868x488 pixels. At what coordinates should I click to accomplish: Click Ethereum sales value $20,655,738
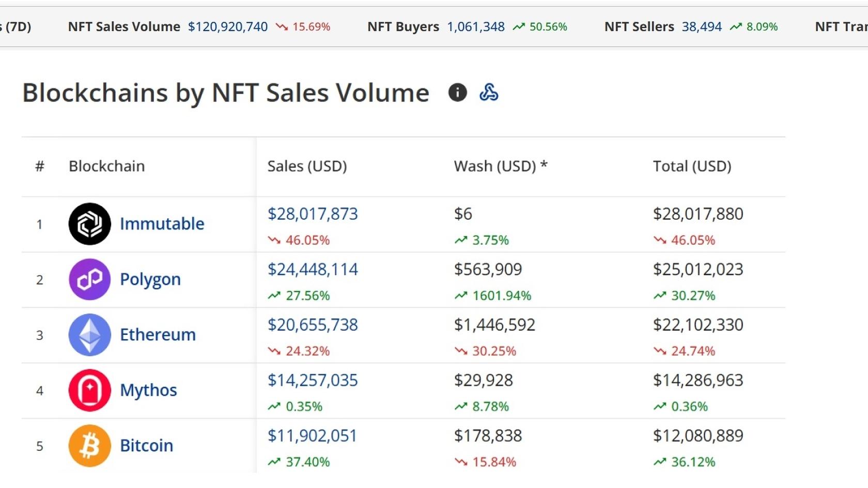(313, 325)
